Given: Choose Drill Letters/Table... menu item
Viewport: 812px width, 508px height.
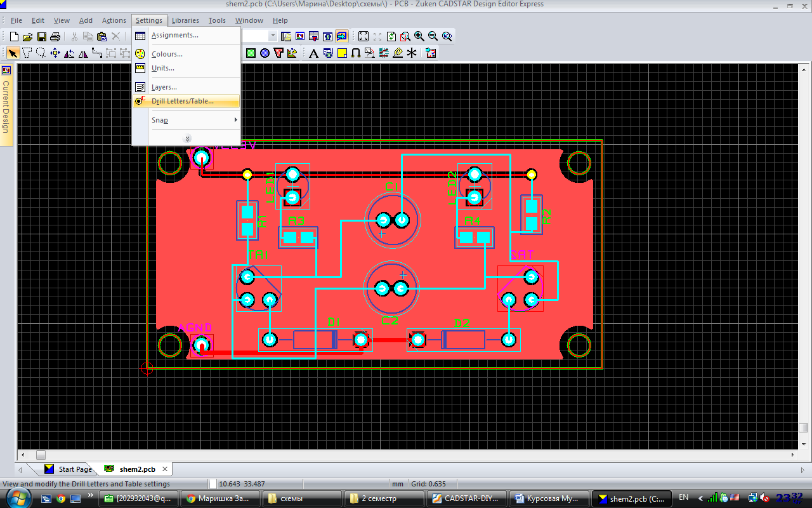Looking at the screenshot, I should point(186,101).
